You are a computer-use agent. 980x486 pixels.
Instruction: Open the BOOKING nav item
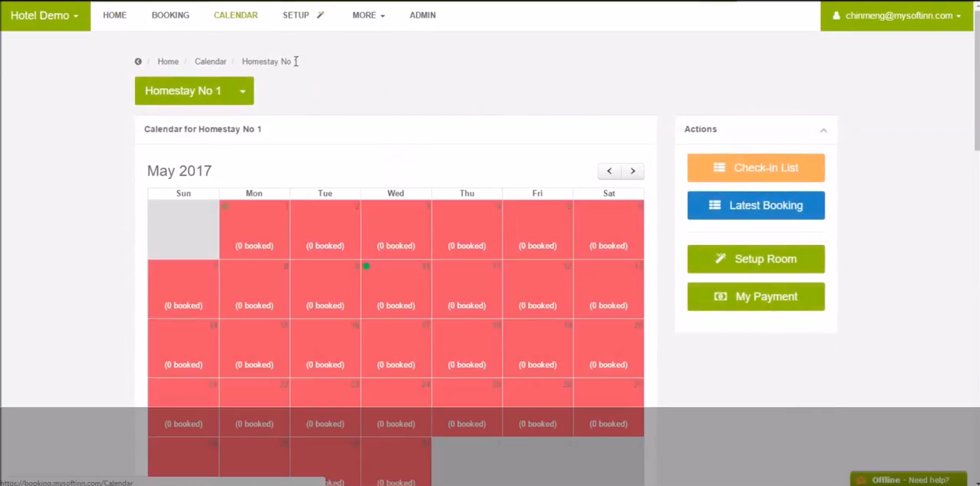170,15
